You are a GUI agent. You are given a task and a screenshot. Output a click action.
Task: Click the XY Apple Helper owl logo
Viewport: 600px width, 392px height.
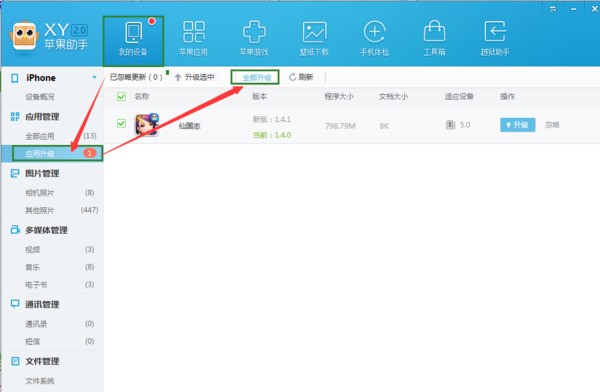(24, 36)
